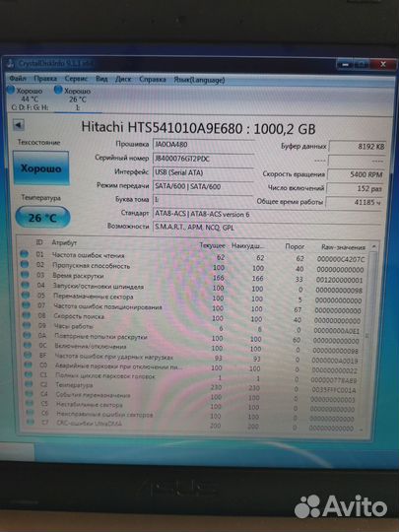
Task: Click status icon for 08 Скорость поиска
Action: point(27,315)
